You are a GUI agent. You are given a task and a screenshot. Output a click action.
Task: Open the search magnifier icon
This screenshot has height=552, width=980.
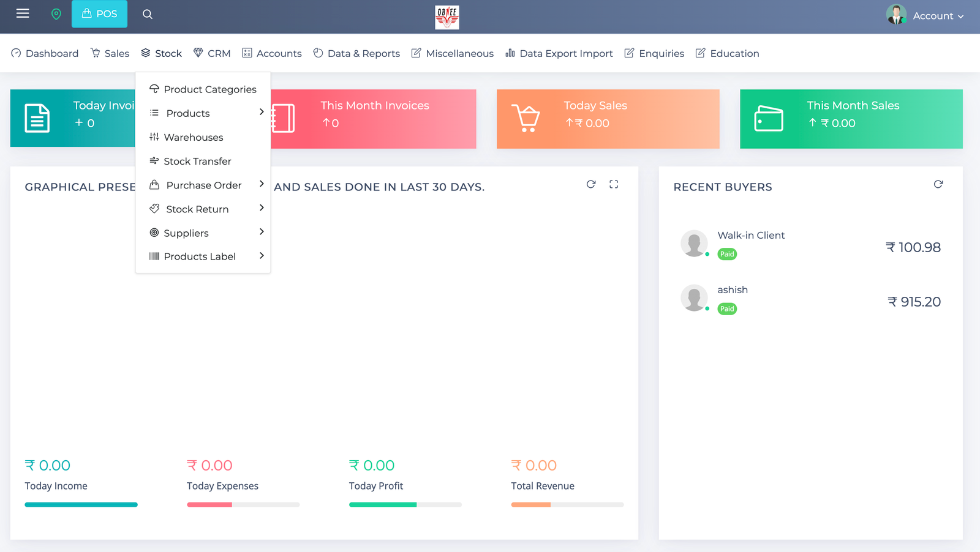click(148, 14)
